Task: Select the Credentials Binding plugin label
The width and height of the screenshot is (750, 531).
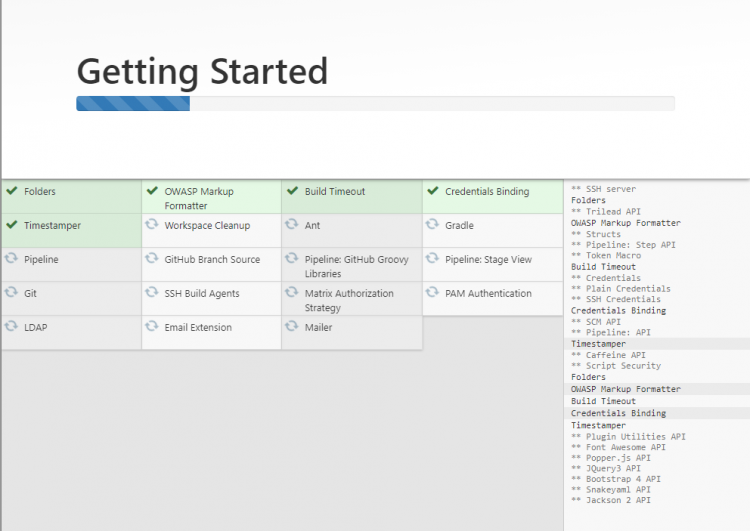Action: pyautogui.click(x=487, y=191)
